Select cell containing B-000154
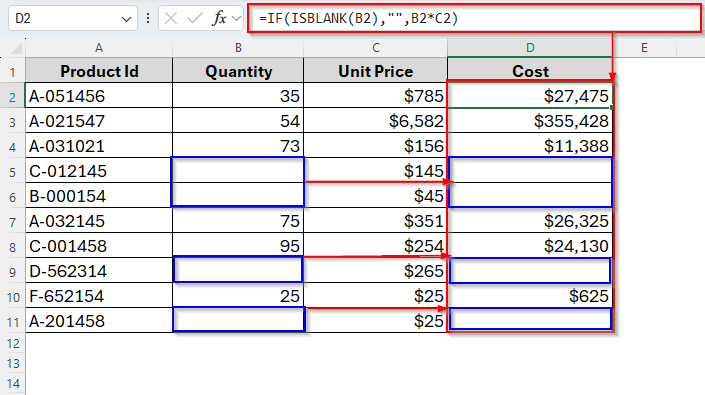Screen dimensions: 705x395 coord(99,196)
